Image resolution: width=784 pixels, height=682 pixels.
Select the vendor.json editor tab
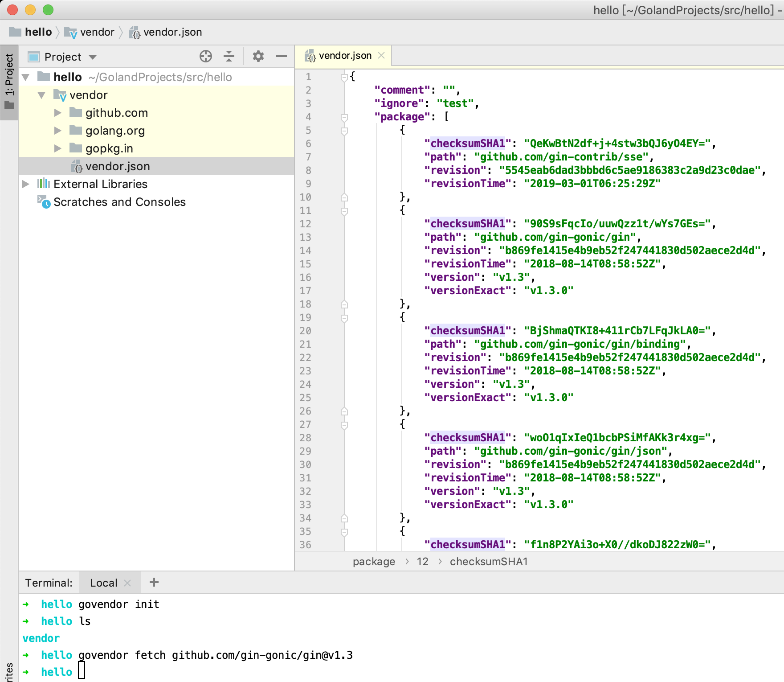343,56
